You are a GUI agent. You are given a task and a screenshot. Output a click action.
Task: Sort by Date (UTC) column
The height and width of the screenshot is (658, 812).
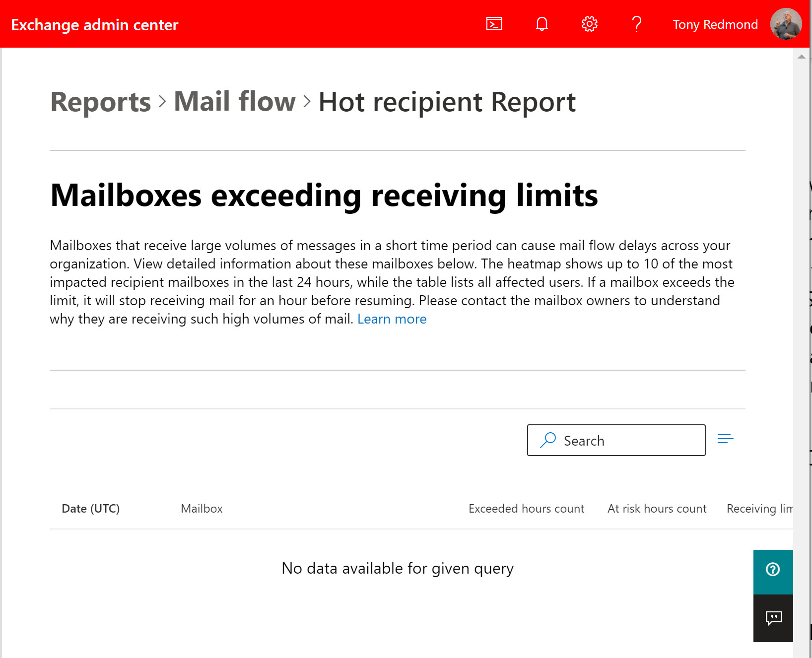(90, 509)
